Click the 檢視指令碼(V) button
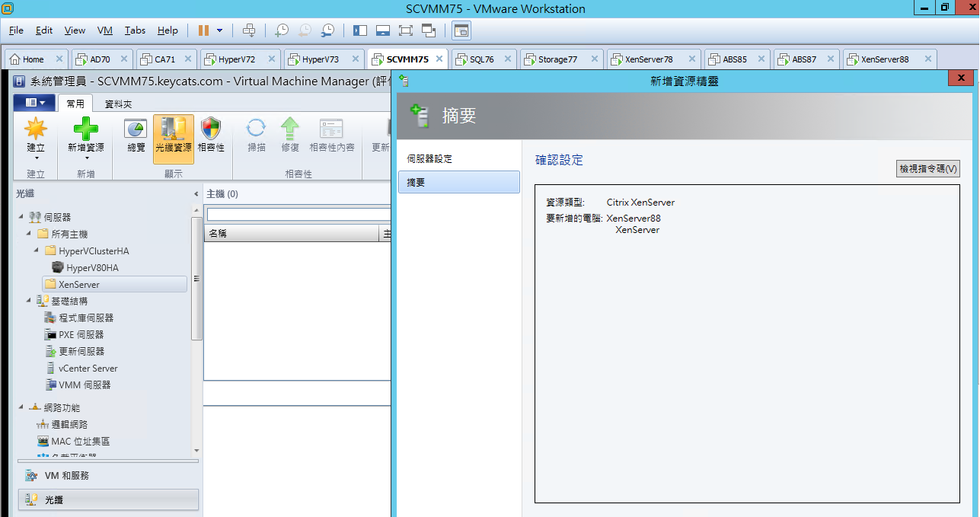Image resolution: width=980 pixels, height=517 pixels. [x=928, y=169]
